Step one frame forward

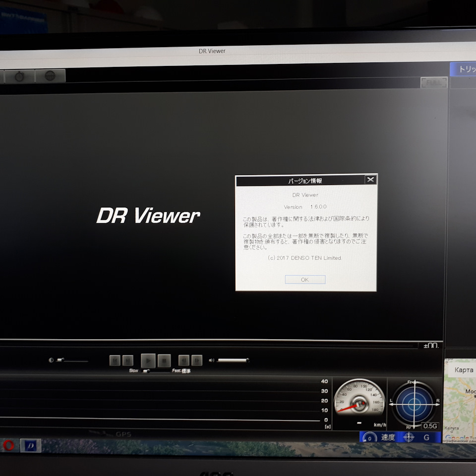(197, 360)
